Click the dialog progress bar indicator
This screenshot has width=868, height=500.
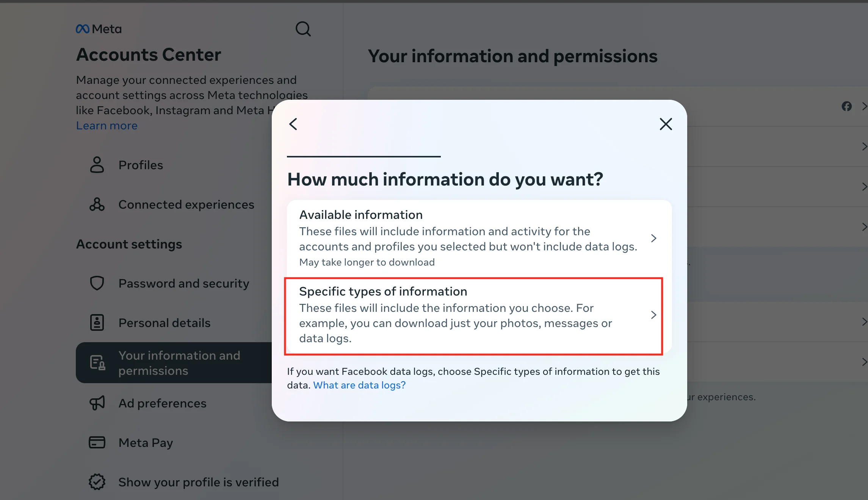coord(363,156)
